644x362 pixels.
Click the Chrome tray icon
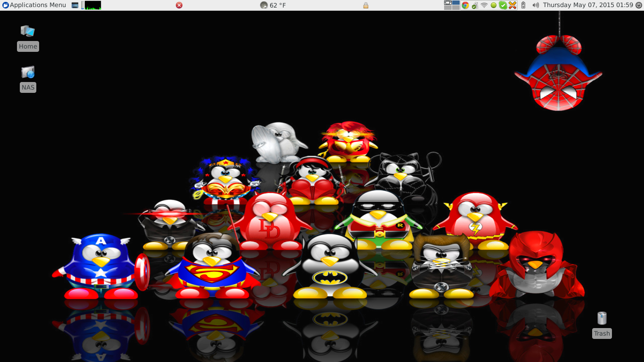(465, 5)
